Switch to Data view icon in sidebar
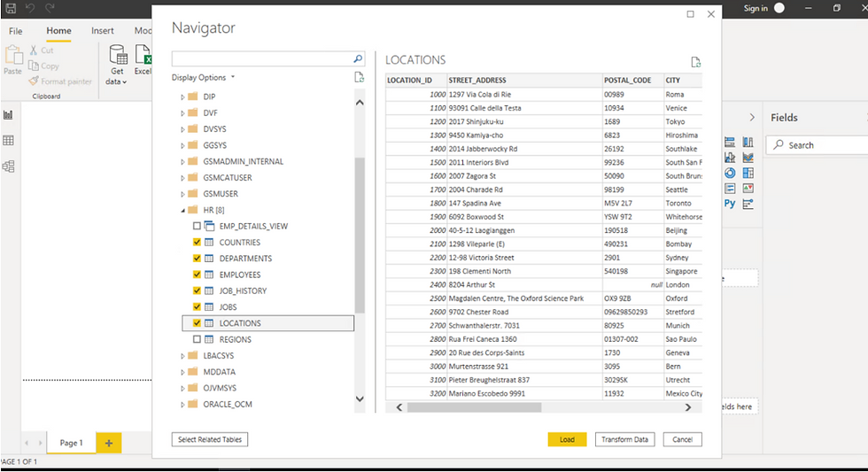The width and height of the screenshot is (868, 472). [x=8, y=141]
